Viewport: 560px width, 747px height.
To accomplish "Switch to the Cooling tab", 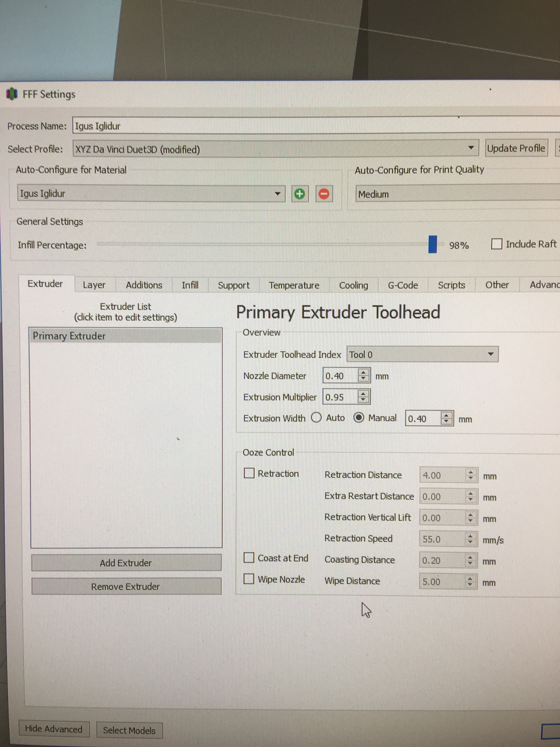I will tap(354, 285).
